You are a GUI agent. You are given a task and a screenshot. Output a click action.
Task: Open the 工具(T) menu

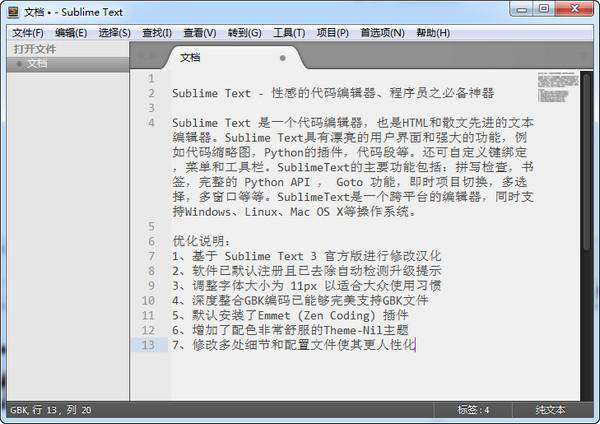click(289, 33)
